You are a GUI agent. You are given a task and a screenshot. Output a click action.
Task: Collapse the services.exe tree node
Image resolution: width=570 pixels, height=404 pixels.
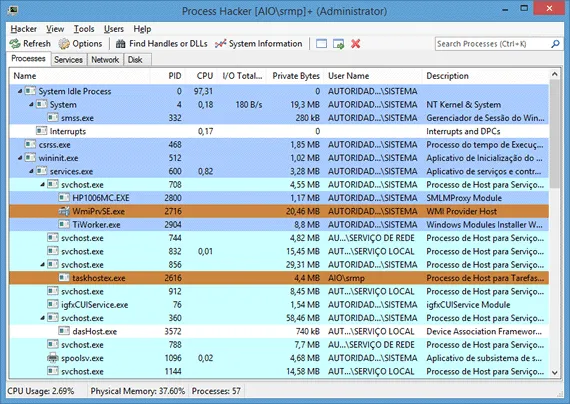(x=31, y=171)
